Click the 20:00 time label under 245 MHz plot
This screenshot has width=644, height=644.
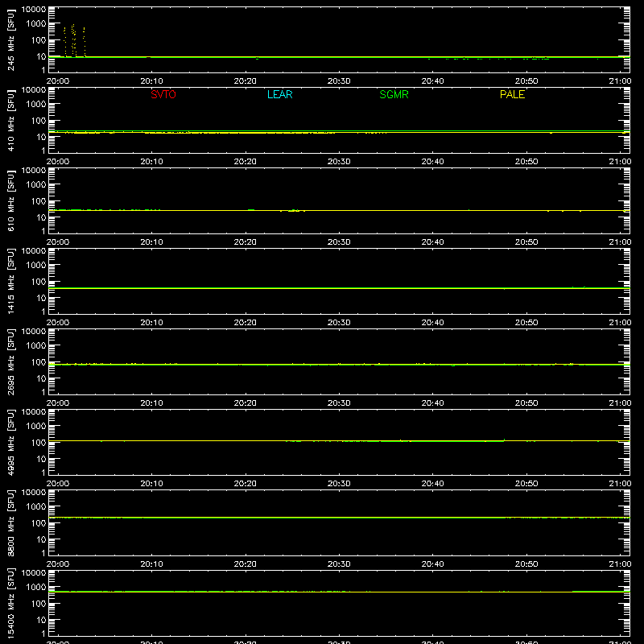(57, 81)
